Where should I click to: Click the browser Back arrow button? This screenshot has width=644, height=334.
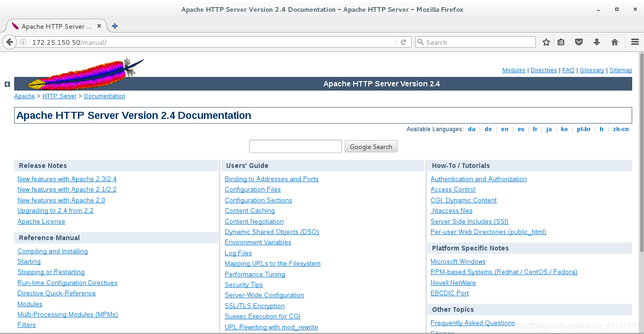click(x=9, y=42)
